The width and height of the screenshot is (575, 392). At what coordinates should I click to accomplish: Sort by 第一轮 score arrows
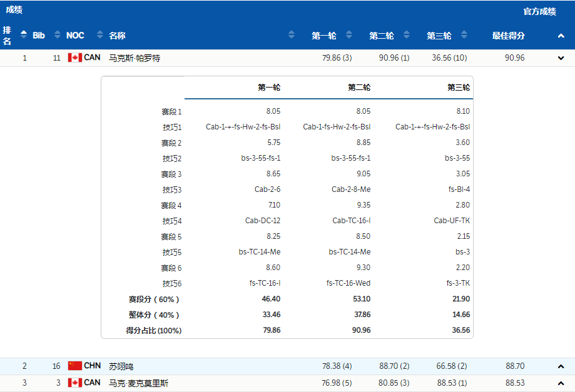(349, 35)
